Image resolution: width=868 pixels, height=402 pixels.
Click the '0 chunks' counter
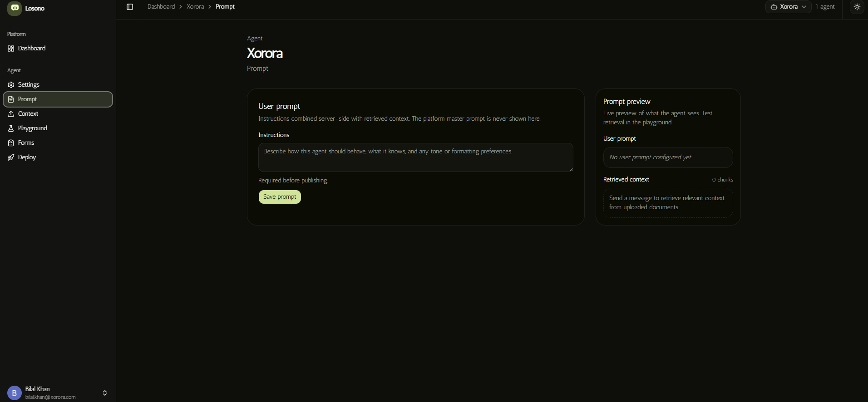(723, 180)
